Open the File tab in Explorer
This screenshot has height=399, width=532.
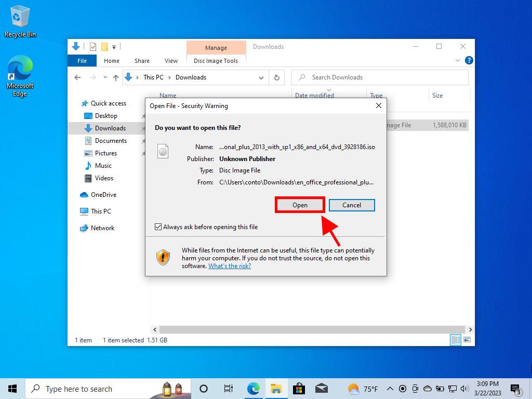point(82,61)
